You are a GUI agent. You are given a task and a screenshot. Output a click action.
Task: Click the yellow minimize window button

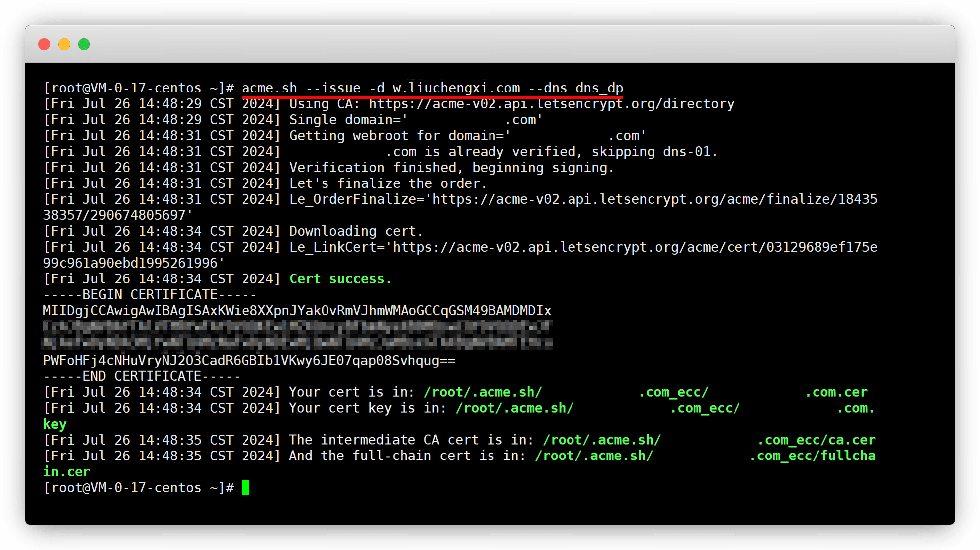64,44
